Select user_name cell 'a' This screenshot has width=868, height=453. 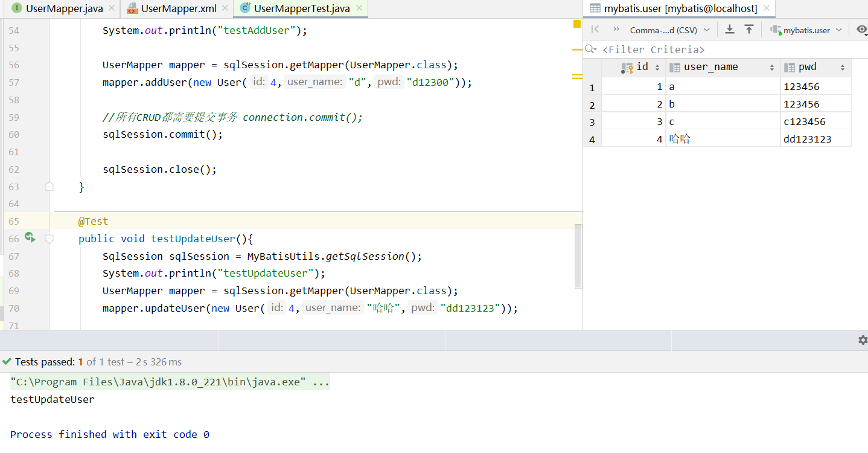pyautogui.click(x=723, y=86)
